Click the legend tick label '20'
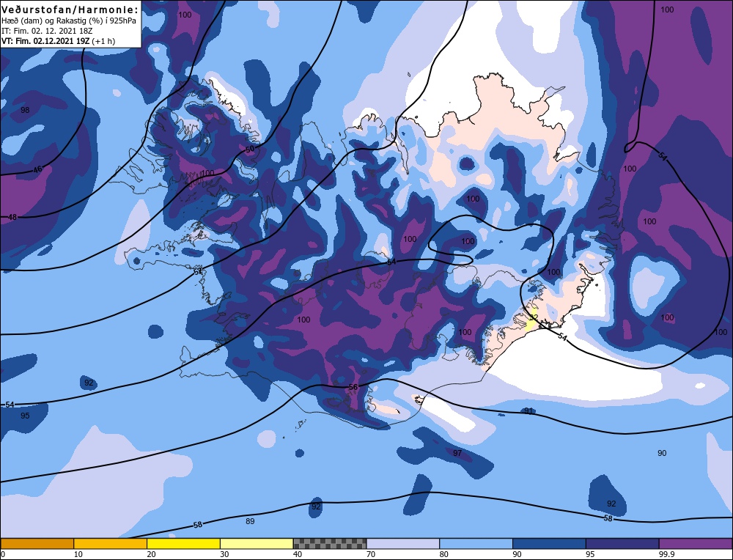Viewport: 733px width, 560px height. pos(151,554)
